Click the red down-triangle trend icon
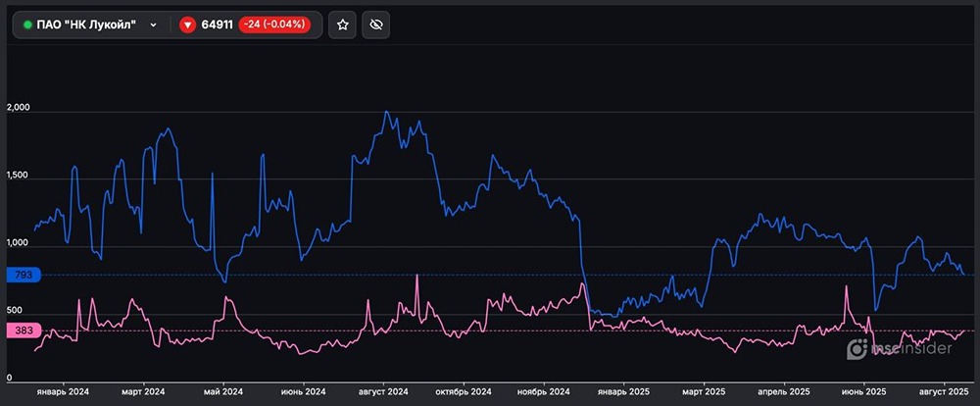 coord(188,25)
